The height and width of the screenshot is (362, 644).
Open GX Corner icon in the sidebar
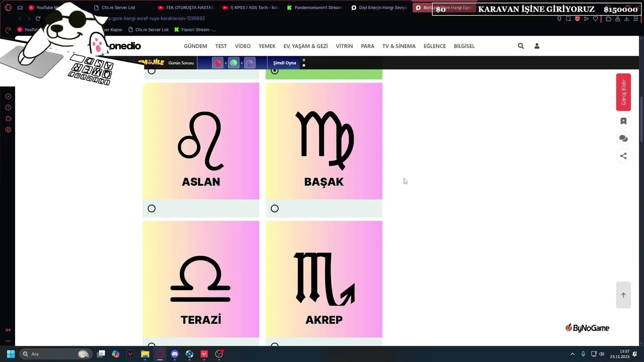pyautogui.click(x=8, y=330)
